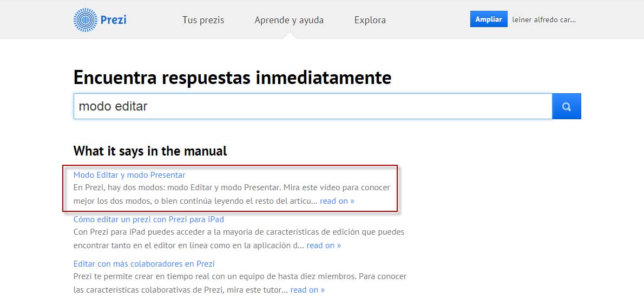Open 'Editar con más colaboradores en Prezi' link
Viewport: 644px width, 297px height.
pos(144,264)
